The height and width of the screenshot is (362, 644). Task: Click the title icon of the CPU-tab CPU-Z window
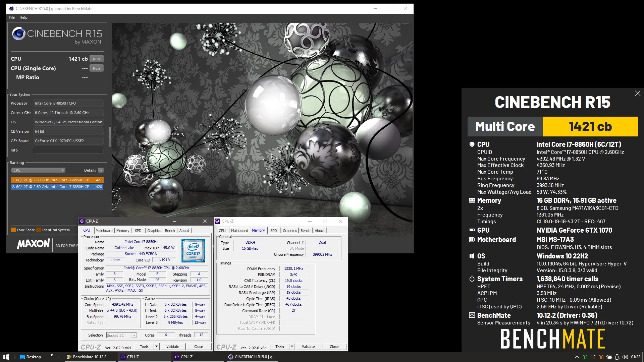(x=82, y=221)
